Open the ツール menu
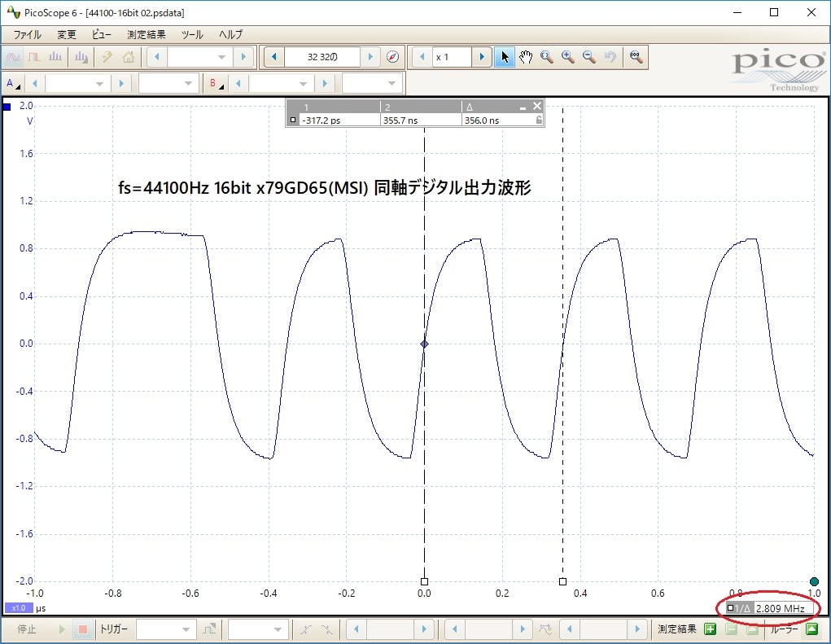This screenshot has width=831, height=644. [x=192, y=34]
